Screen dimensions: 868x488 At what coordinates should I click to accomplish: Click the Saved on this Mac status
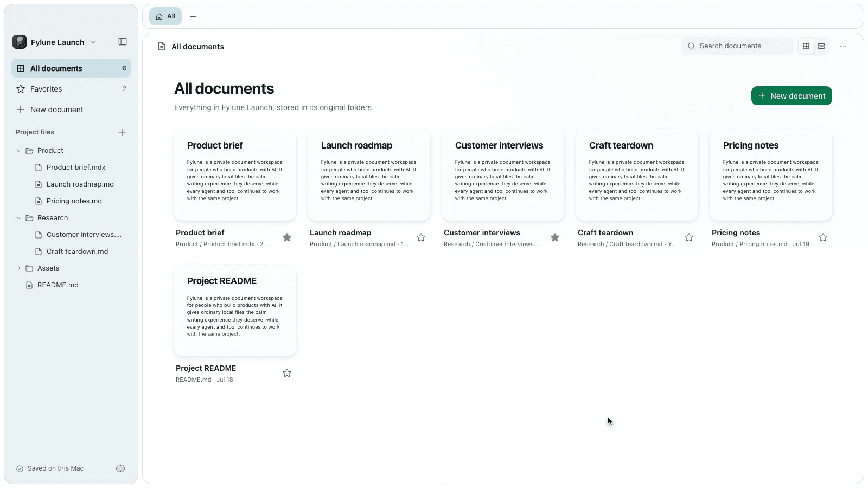pos(50,468)
